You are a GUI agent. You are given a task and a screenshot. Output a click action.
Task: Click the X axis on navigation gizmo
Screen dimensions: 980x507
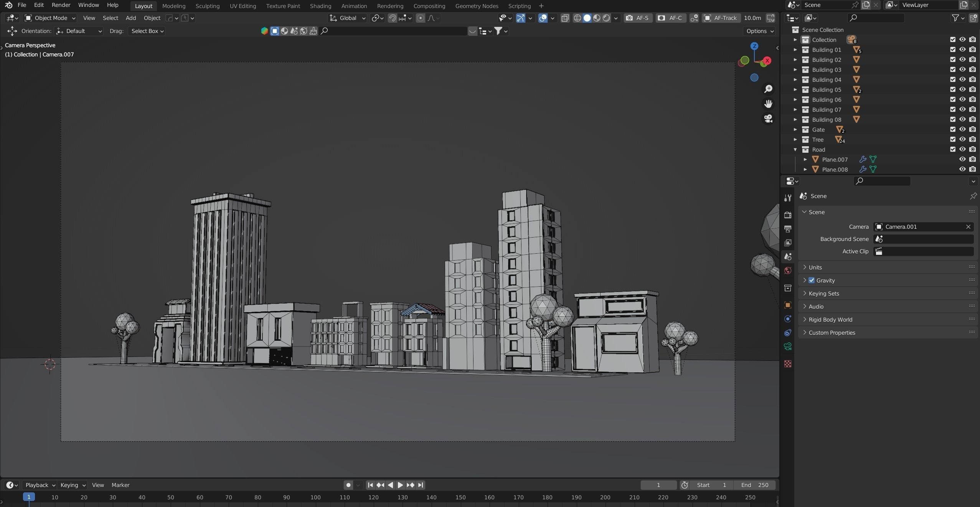(767, 61)
